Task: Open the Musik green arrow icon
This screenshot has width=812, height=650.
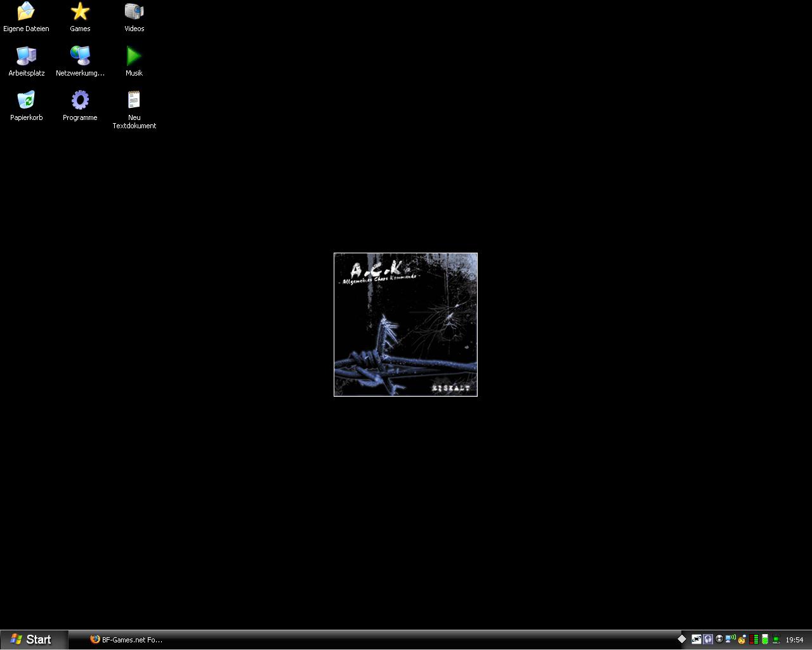Action: (134, 56)
